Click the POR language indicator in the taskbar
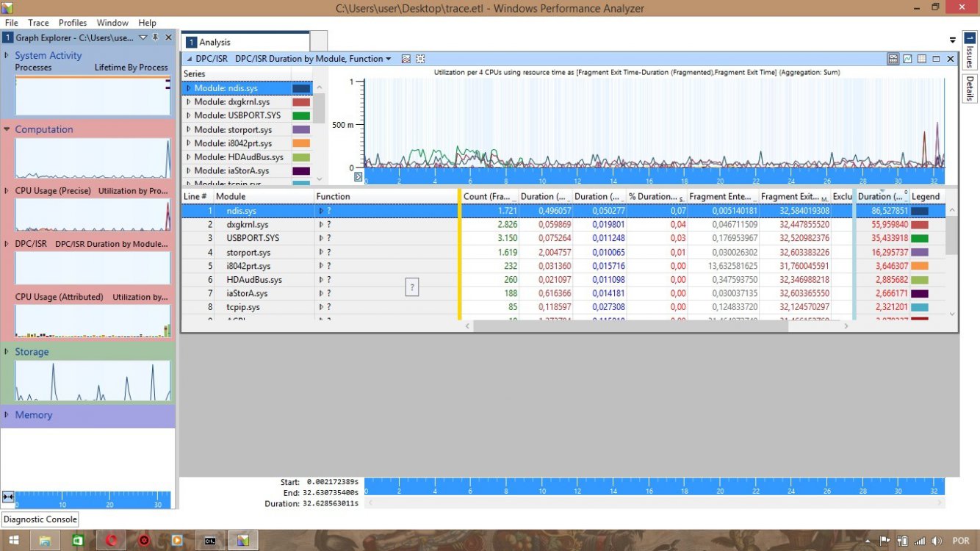Image resolution: width=980 pixels, height=551 pixels. 960,540
